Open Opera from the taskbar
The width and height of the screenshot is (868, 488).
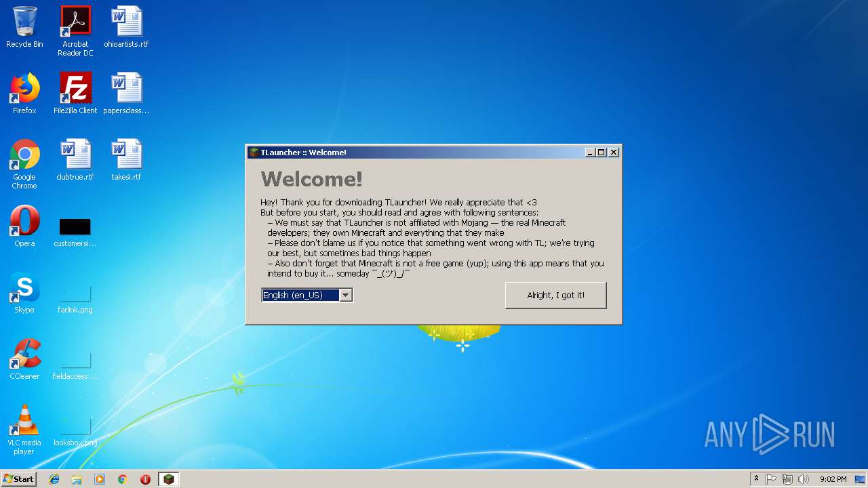click(145, 479)
